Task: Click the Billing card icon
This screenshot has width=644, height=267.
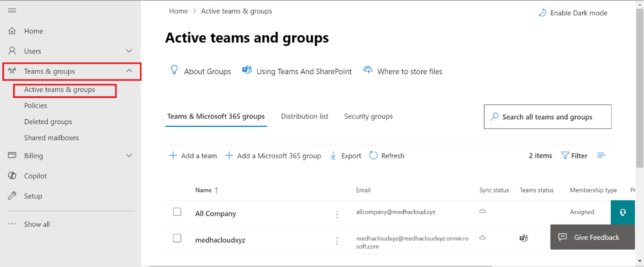Action: [x=12, y=155]
